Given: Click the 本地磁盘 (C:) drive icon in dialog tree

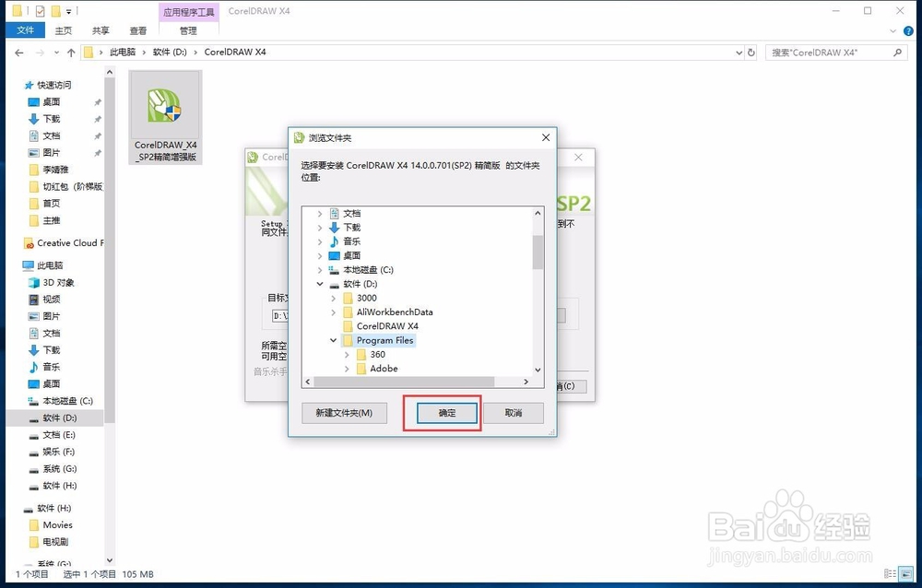Looking at the screenshot, I should (334, 270).
